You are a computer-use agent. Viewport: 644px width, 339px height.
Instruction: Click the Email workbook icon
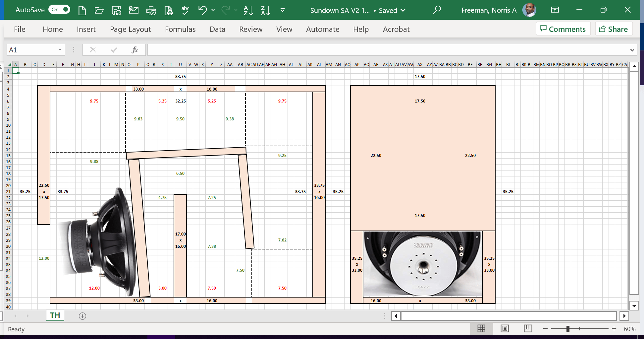pyautogui.click(x=134, y=10)
